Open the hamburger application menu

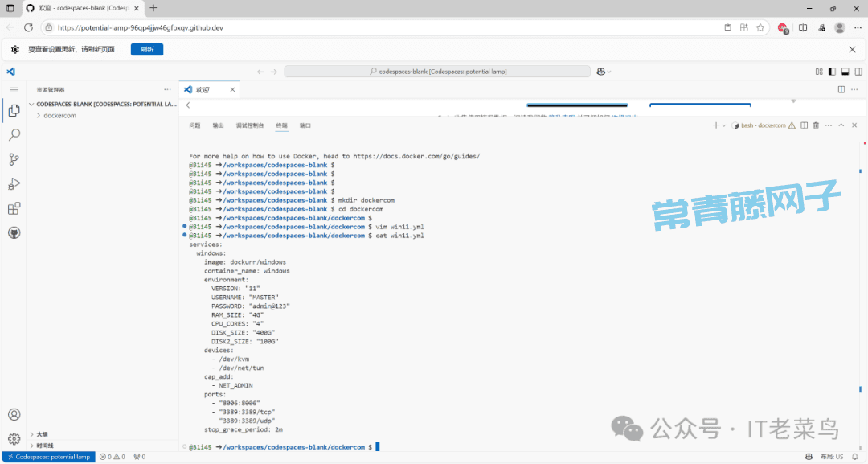[14, 90]
